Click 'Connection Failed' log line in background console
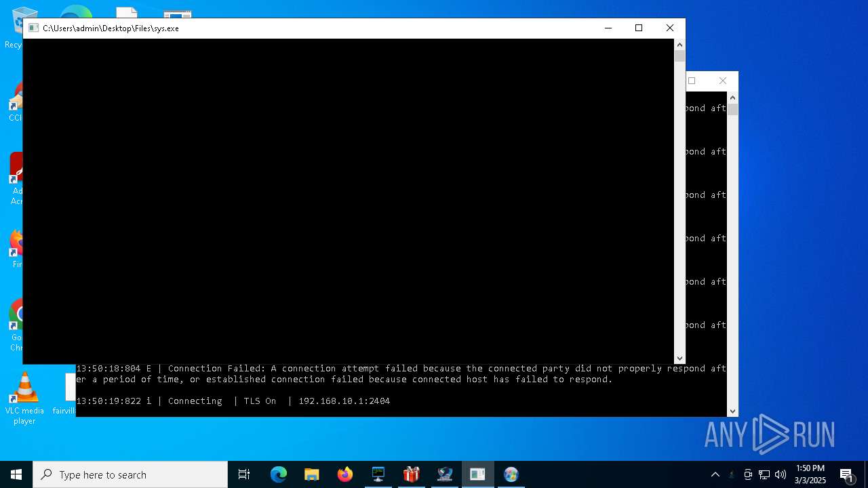868x488 pixels. click(x=401, y=374)
